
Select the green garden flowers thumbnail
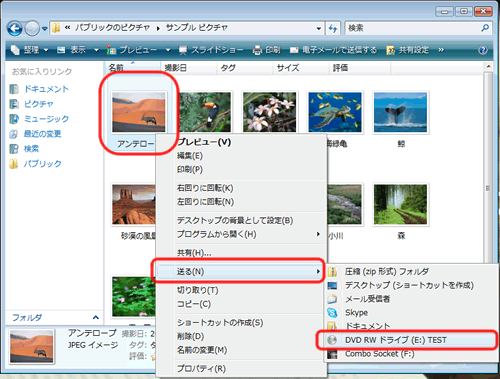click(x=134, y=296)
